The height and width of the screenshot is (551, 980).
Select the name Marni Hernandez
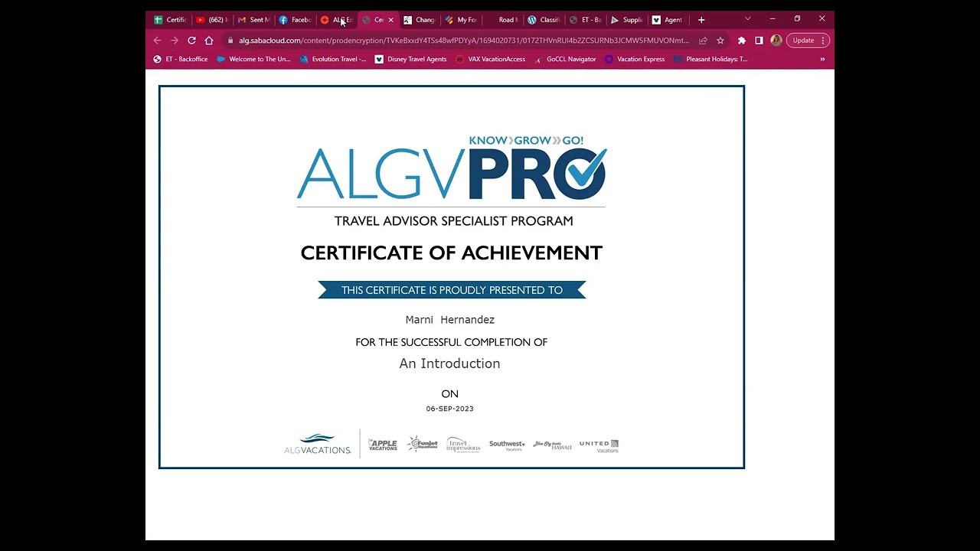pos(450,320)
